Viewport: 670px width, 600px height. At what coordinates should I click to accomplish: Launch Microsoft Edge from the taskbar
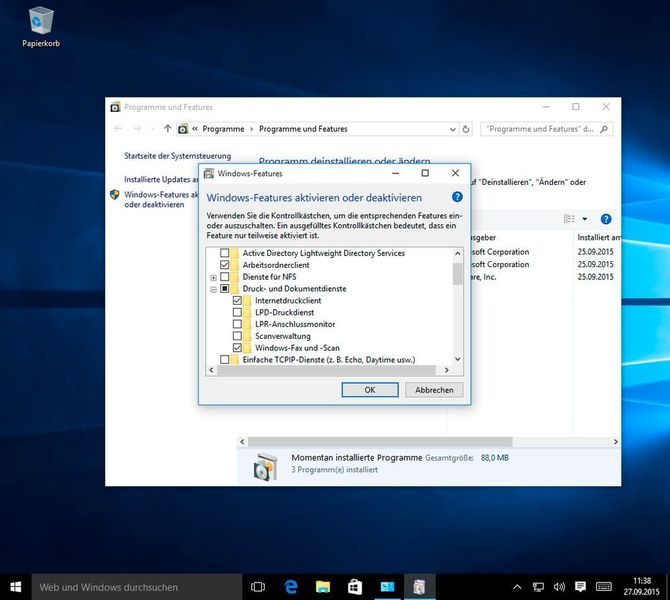[x=291, y=587]
